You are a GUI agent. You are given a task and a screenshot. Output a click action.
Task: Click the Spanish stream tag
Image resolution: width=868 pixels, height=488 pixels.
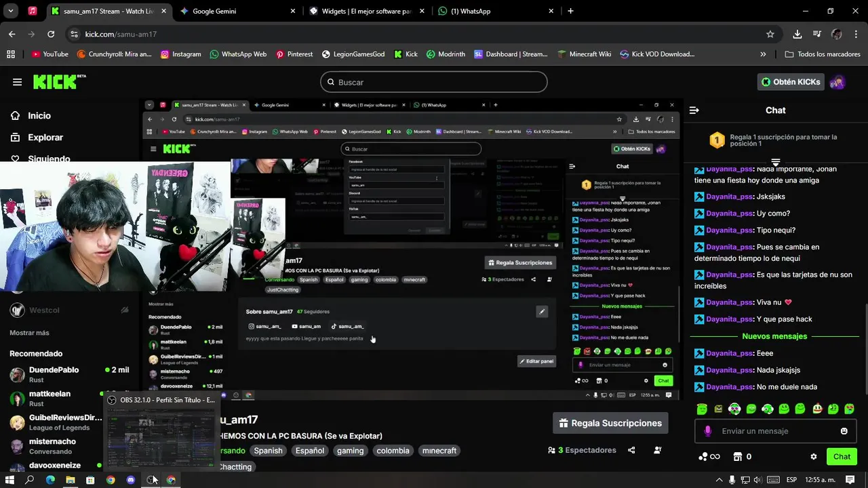[269, 451]
